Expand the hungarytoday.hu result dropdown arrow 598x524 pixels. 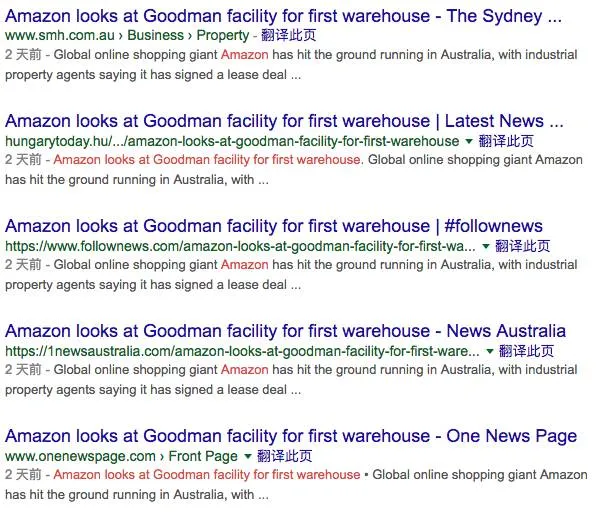[x=469, y=141]
